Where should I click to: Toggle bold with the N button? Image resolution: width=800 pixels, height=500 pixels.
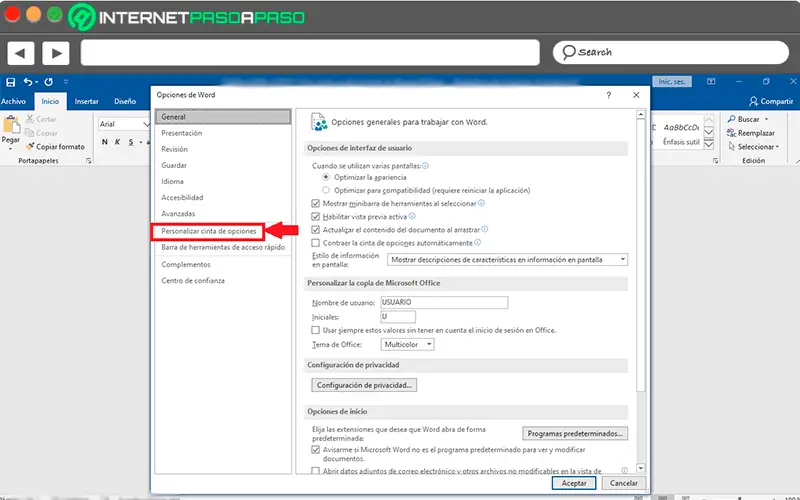point(105,142)
